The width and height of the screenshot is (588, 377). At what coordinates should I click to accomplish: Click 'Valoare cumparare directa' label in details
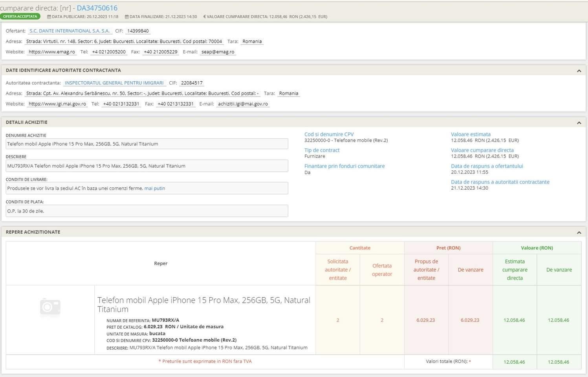click(482, 150)
